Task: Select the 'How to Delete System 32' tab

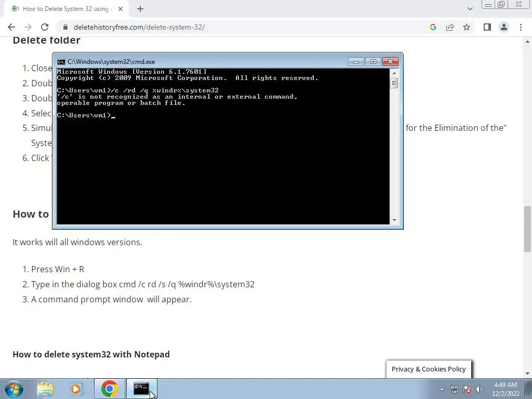Action: 66,9
